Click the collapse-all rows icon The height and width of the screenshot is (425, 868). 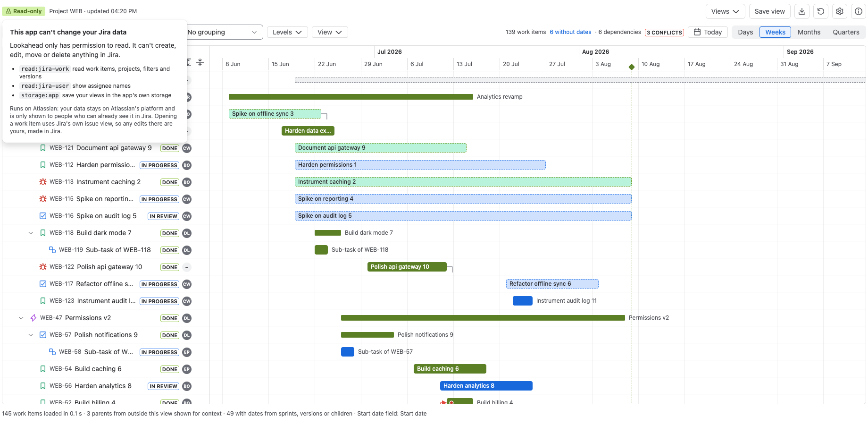click(x=200, y=62)
